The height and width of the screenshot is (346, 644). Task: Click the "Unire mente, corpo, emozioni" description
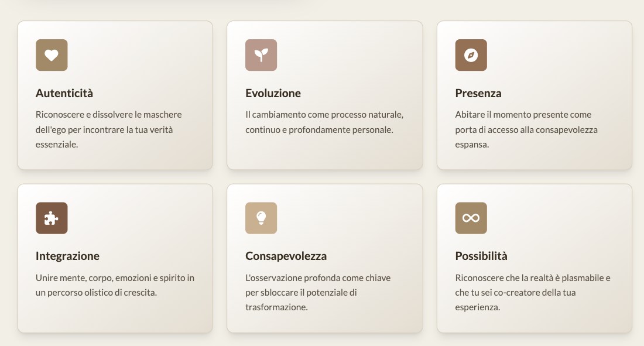115,285
